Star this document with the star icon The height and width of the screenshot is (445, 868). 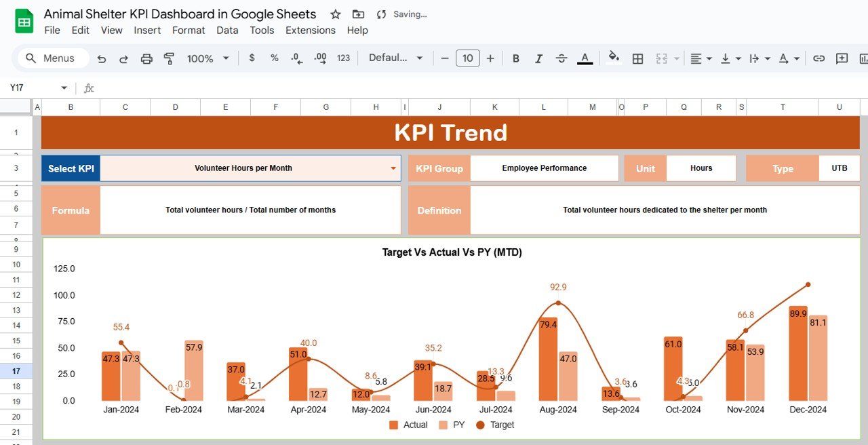335,14
